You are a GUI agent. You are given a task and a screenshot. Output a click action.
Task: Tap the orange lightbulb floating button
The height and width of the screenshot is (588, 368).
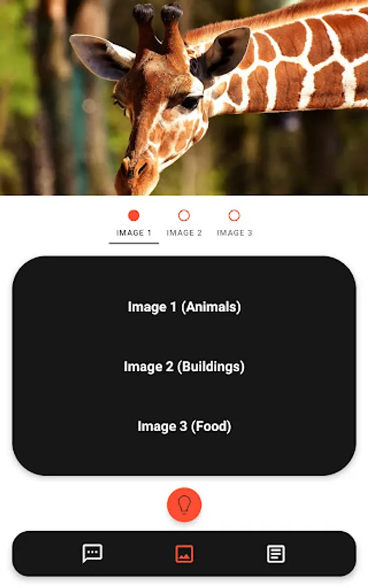click(x=184, y=504)
